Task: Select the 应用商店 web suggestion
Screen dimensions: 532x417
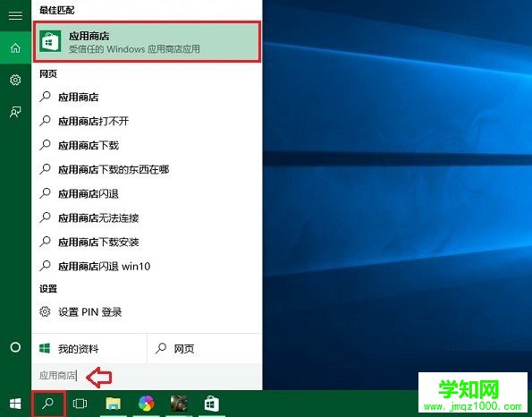Action: (147, 98)
